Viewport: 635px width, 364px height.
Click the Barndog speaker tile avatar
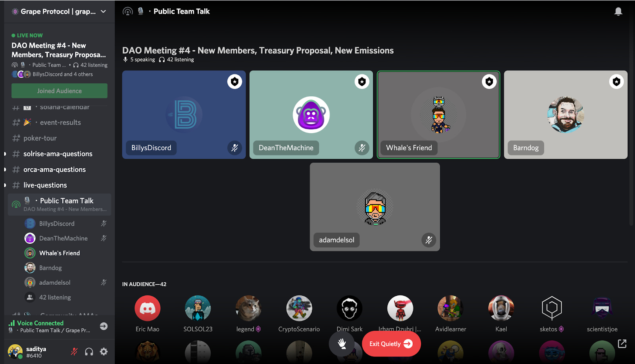pos(566,115)
